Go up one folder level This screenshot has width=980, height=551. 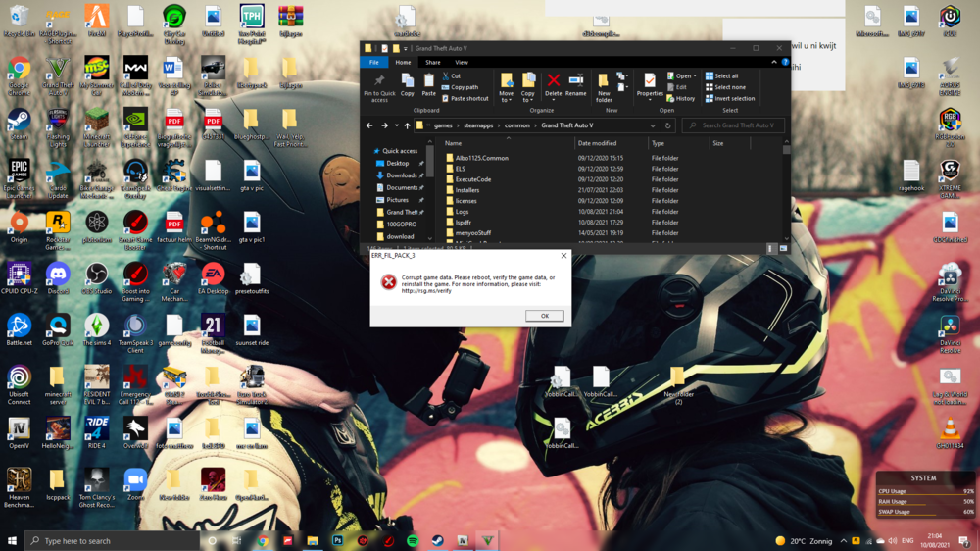click(407, 125)
